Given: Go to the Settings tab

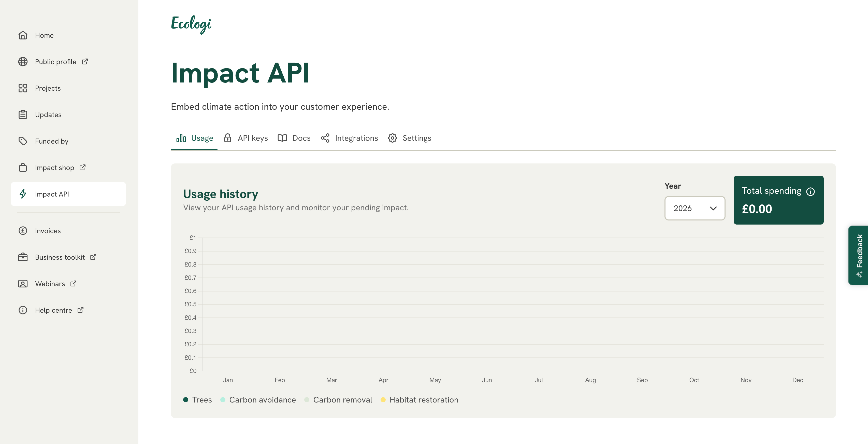Looking at the screenshot, I should click(x=409, y=138).
